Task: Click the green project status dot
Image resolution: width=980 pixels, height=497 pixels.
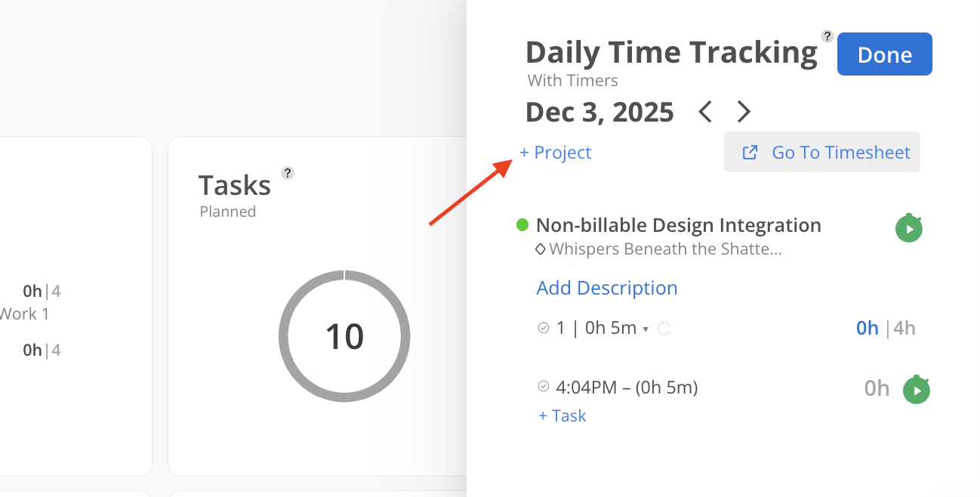Action: click(x=522, y=225)
